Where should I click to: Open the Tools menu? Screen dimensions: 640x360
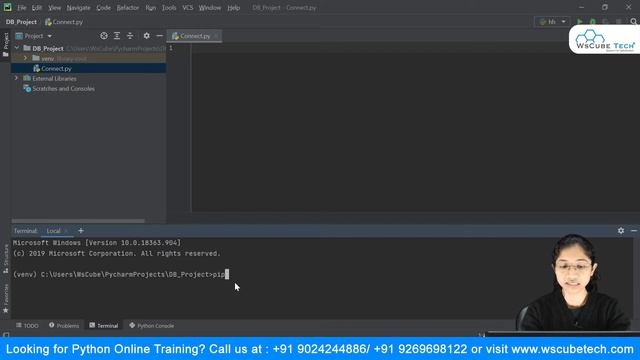(169, 8)
